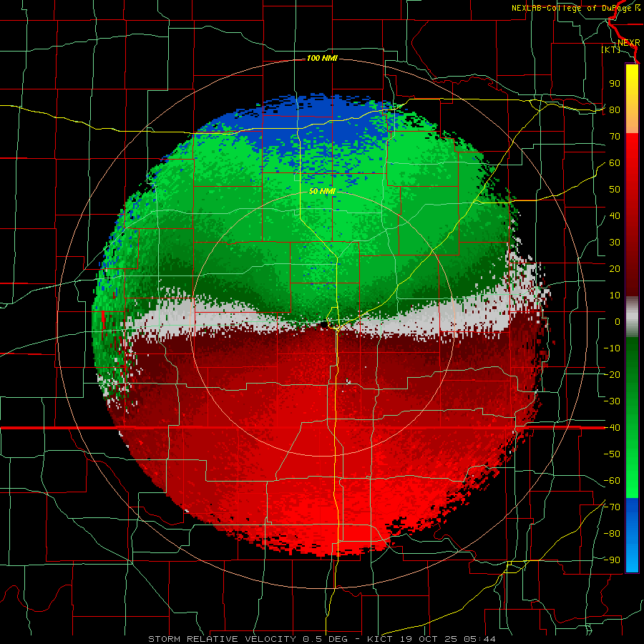
Task: Click the 20 value on velocity scale
Action: click(x=615, y=269)
